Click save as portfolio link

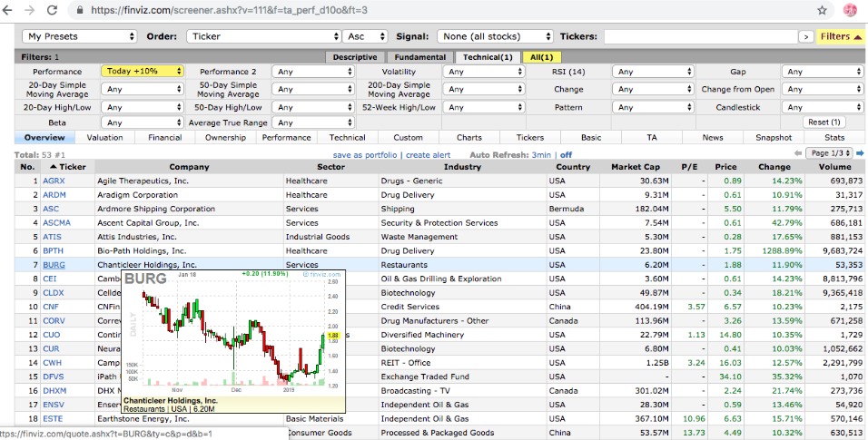pos(365,155)
